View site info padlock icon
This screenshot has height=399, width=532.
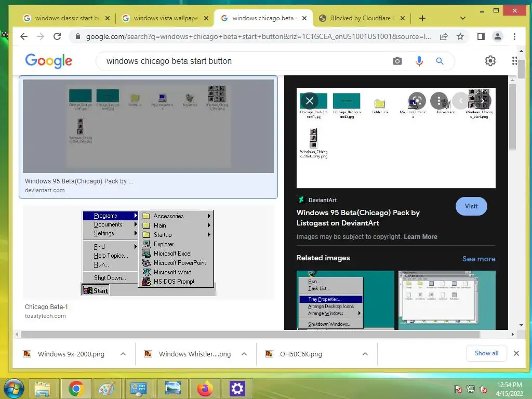(x=78, y=36)
